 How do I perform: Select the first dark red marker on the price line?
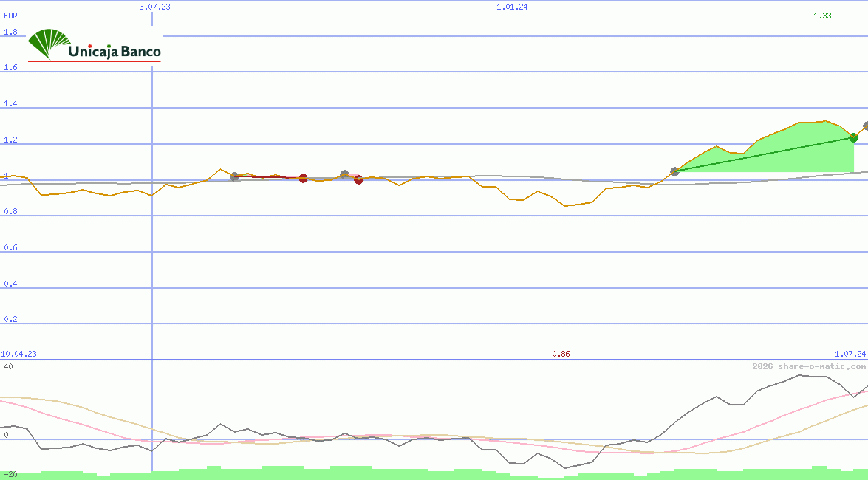(x=303, y=178)
